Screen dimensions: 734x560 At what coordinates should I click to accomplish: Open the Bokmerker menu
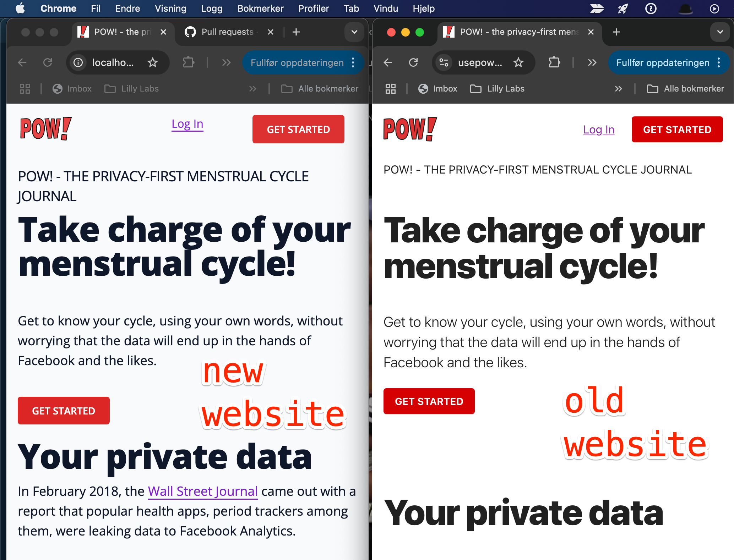click(x=260, y=8)
